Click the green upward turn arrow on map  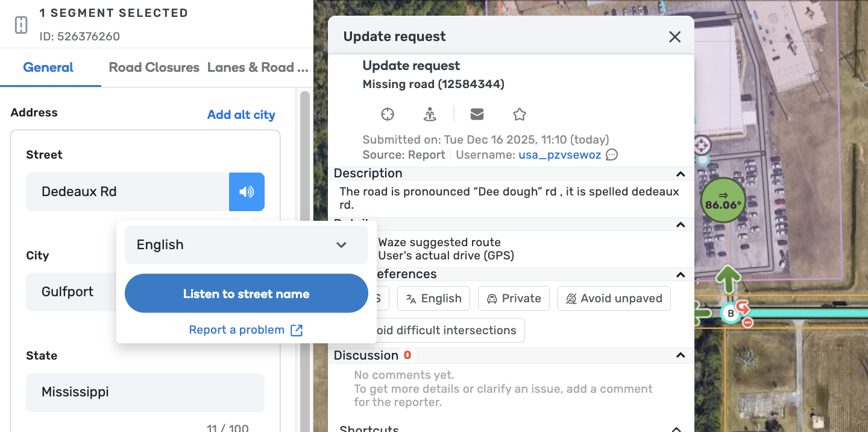[728, 280]
